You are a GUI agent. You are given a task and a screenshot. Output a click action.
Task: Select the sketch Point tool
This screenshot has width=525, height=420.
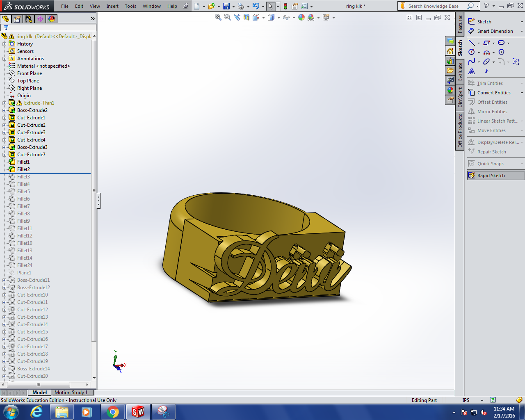[487, 71]
